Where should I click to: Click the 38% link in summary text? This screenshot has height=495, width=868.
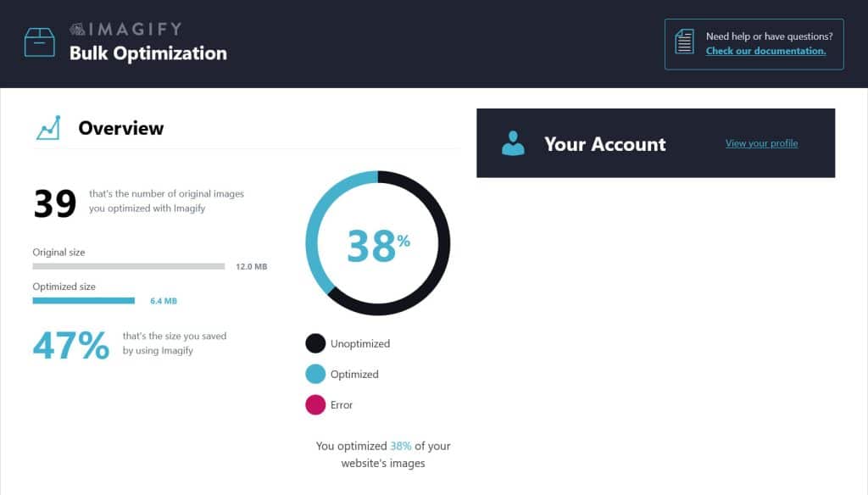point(400,446)
